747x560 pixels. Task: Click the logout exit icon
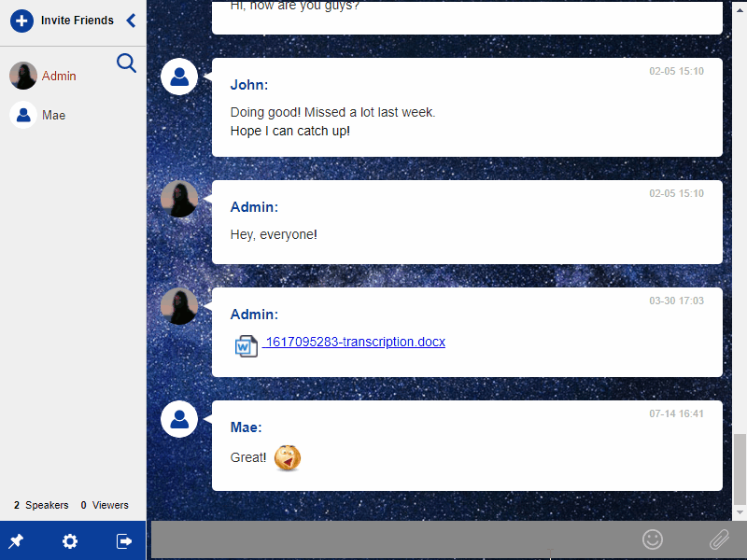pyautogui.click(x=124, y=541)
